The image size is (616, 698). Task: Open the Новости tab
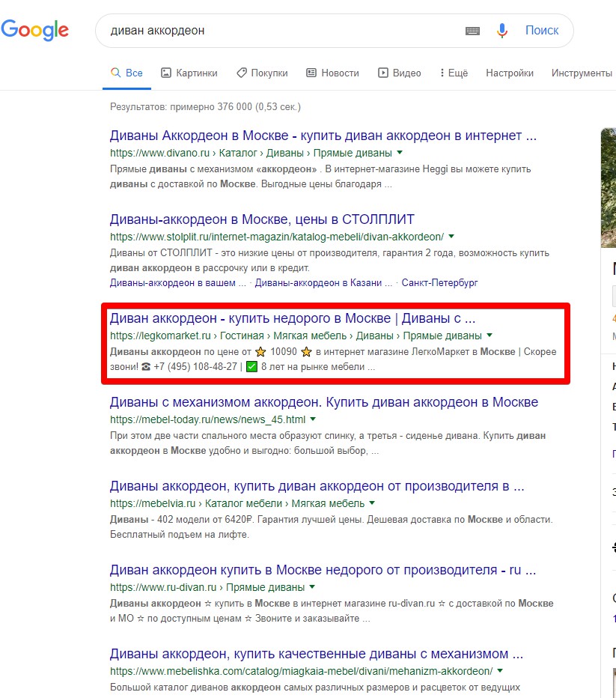coord(332,73)
